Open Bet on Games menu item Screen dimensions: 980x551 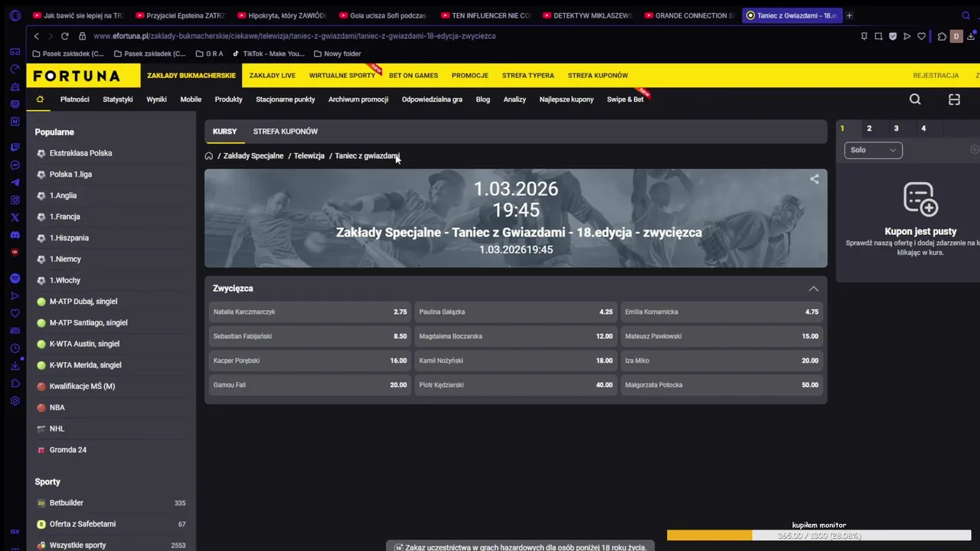click(x=413, y=76)
